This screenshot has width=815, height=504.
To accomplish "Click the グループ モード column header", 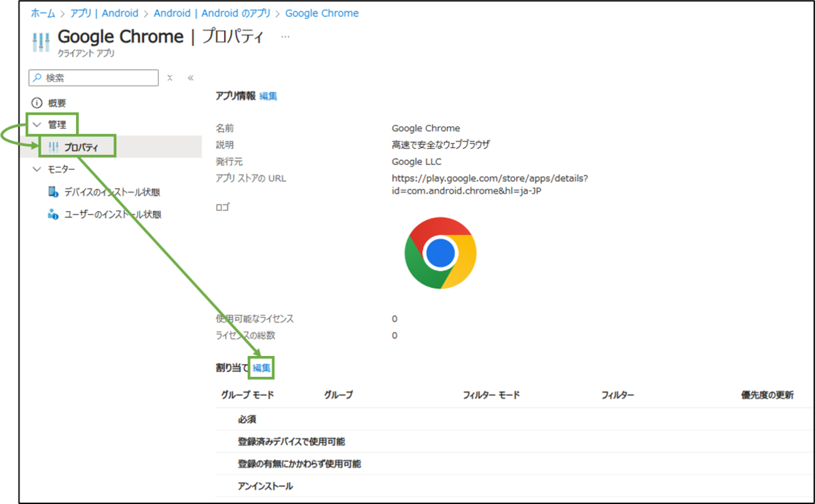I will coord(247,395).
